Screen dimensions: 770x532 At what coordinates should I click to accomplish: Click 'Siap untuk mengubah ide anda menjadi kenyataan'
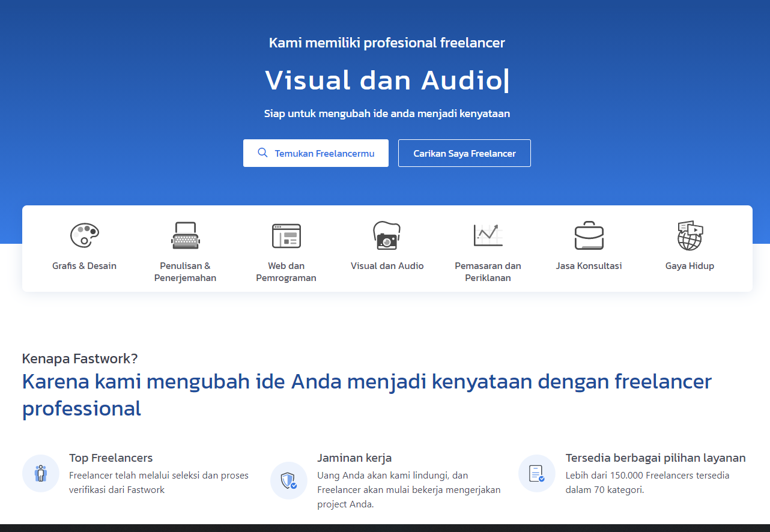[387, 113]
